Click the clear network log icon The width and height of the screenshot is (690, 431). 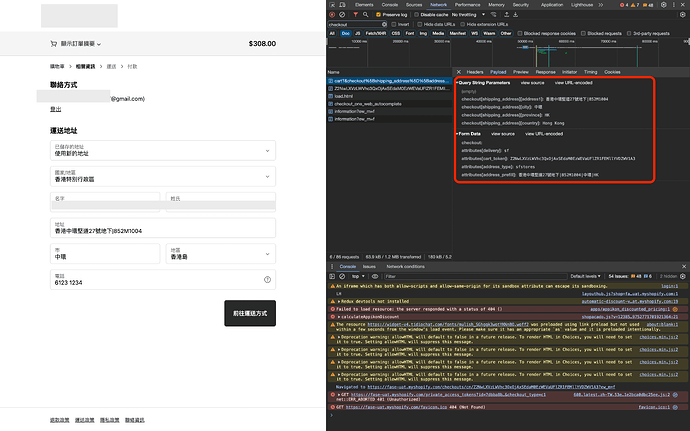pos(344,15)
